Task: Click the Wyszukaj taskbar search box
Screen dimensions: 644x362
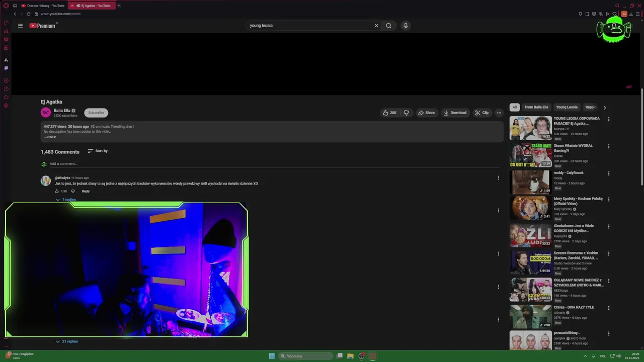Action: (306, 356)
